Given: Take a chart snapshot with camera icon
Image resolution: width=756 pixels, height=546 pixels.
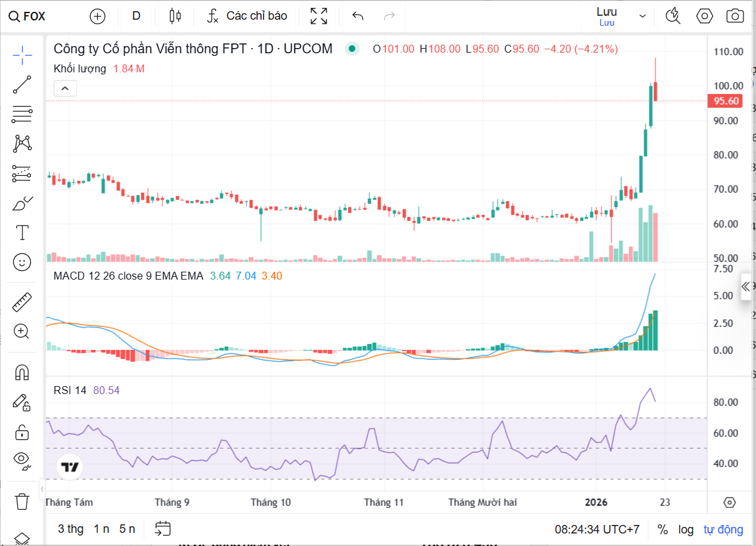Looking at the screenshot, I should [735, 16].
